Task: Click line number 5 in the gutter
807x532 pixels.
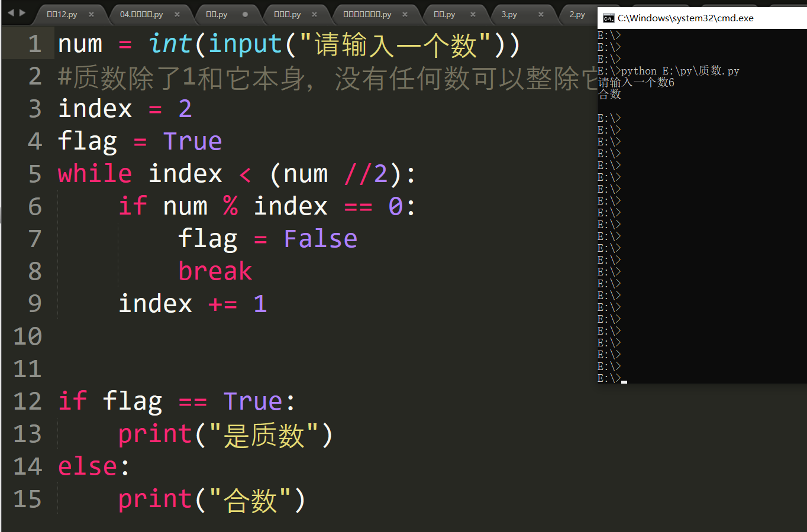Action: (34, 174)
